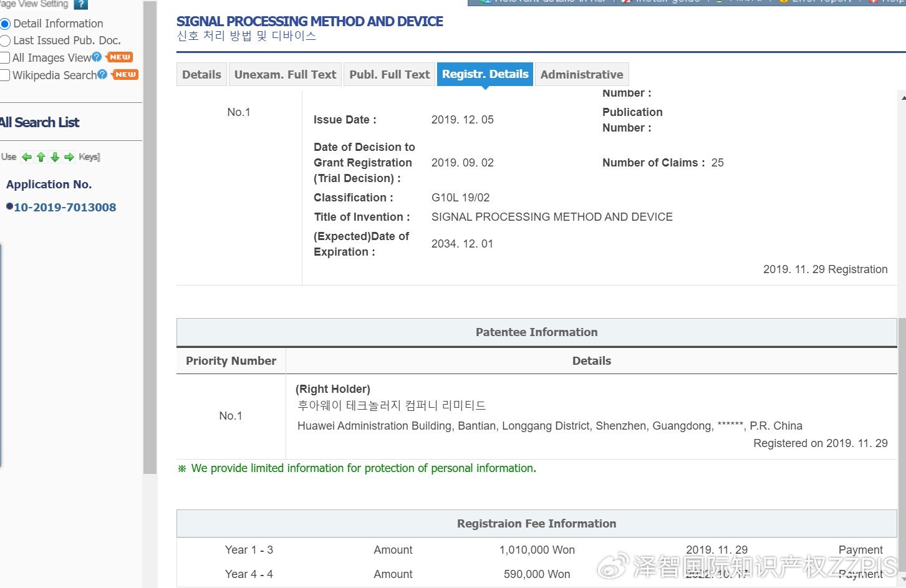Click the Huawei Administration Building address line
The width and height of the screenshot is (906, 588).
(x=550, y=426)
